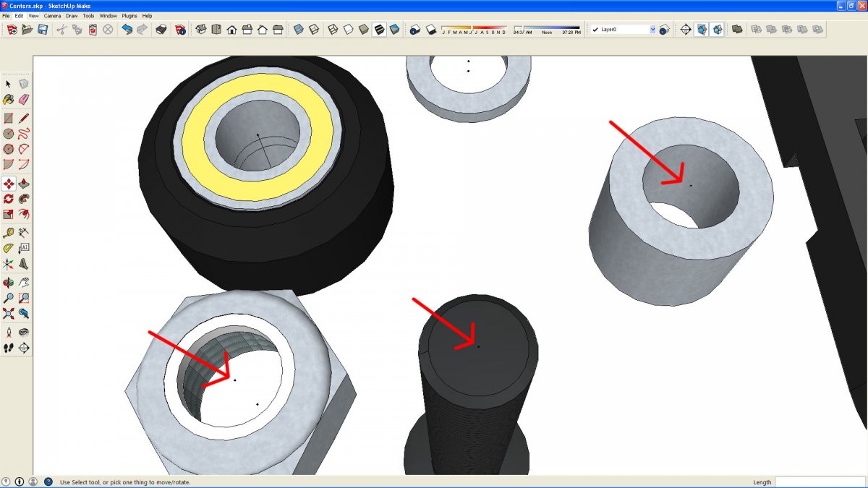Open the Plugins menu
This screenshot has width=868, height=488.
[x=129, y=15]
